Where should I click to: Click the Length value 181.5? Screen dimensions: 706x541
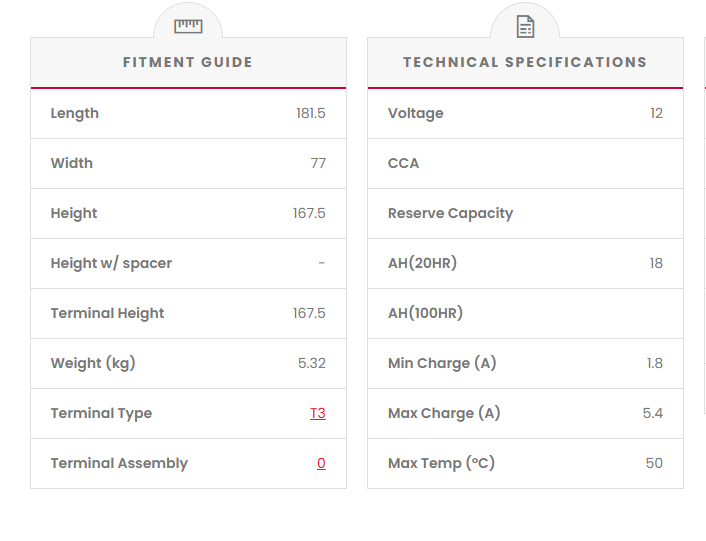[x=311, y=113]
